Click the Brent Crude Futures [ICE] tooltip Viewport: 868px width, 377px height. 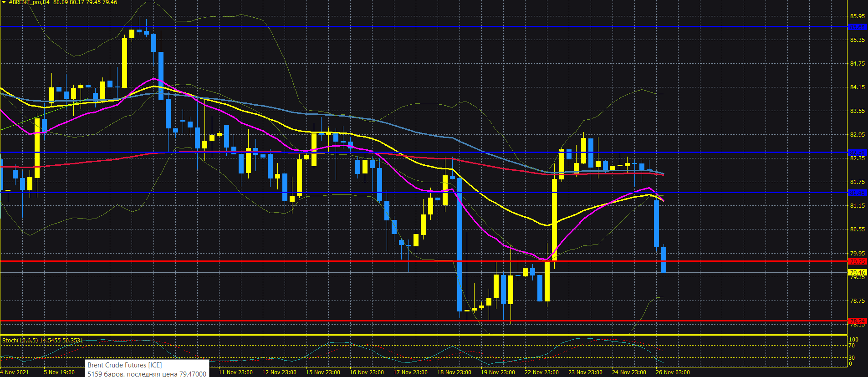click(x=147, y=369)
